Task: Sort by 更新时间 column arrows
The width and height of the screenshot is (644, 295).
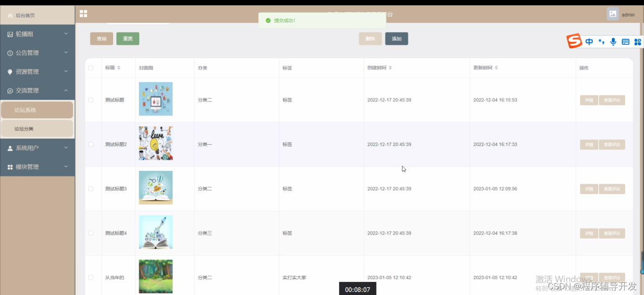Action: (496, 68)
